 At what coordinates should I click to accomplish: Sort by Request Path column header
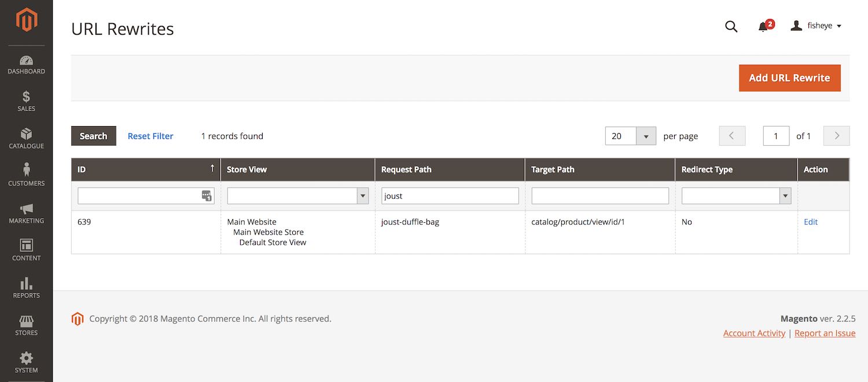(450, 170)
